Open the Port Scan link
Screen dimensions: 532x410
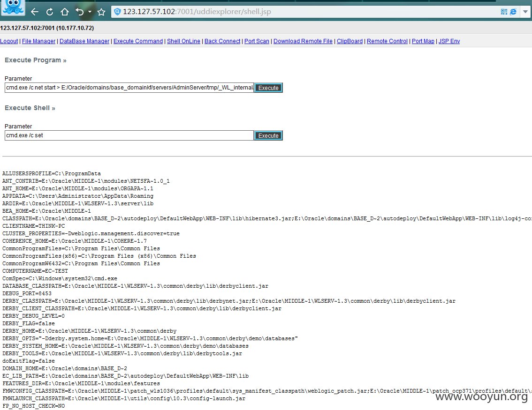coord(257,41)
